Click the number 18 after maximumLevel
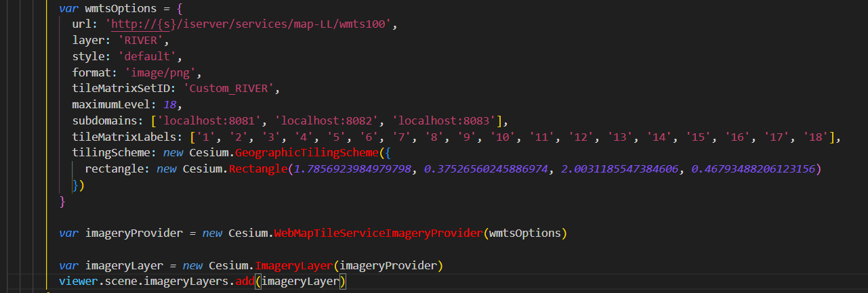 click(x=170, y=105)
